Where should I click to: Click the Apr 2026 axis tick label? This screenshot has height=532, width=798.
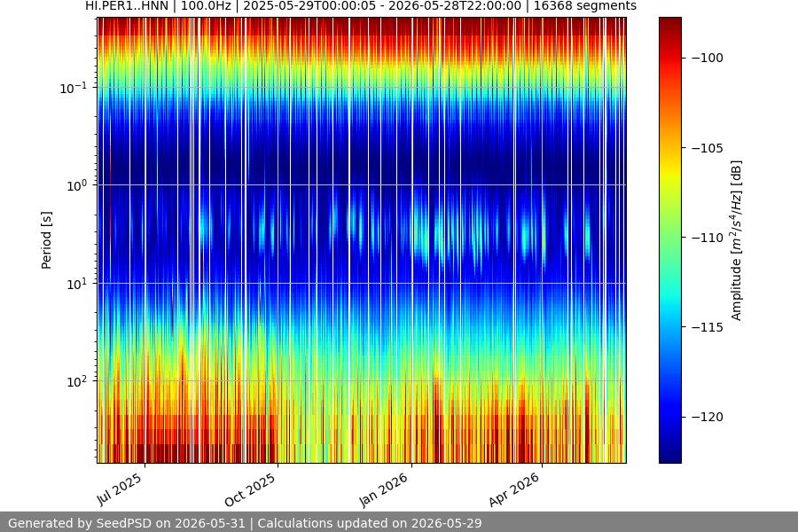[514, 489]
